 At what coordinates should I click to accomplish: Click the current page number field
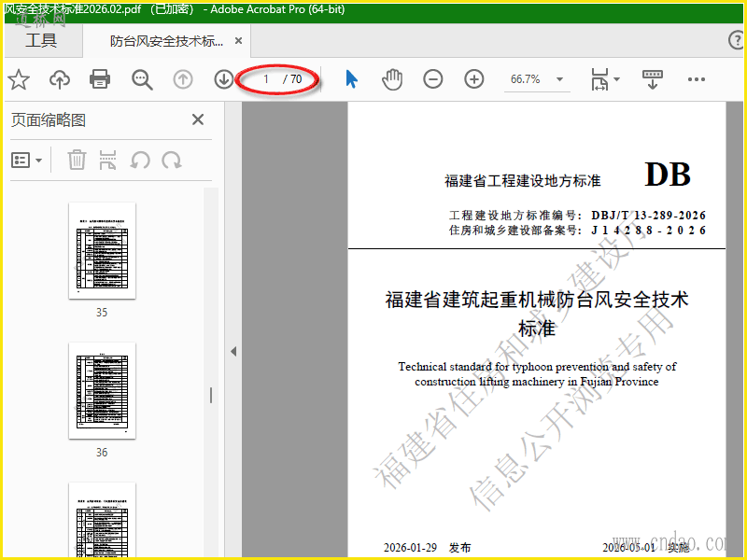coord(266,79)
